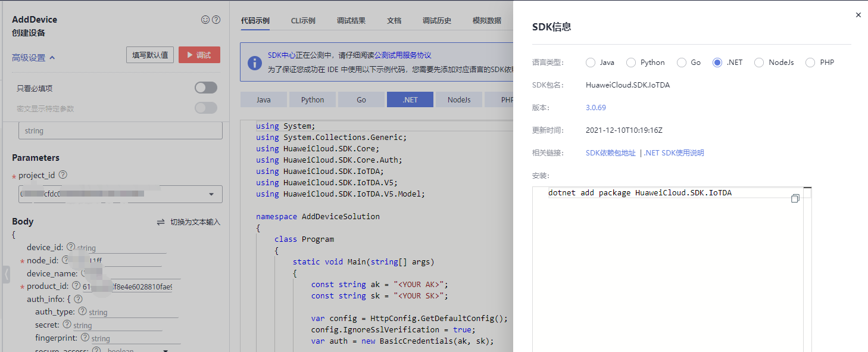
Task: Open the 调试结果 tab
Action: (351, 20)
